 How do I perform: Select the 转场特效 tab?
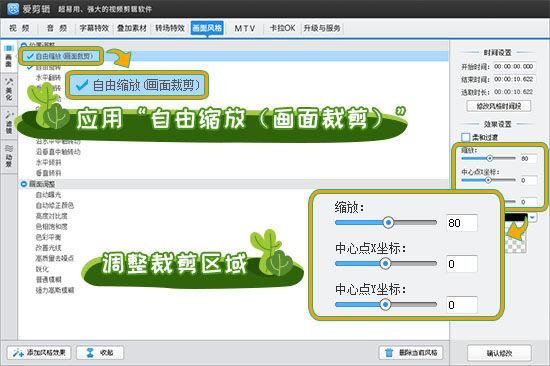170,28
